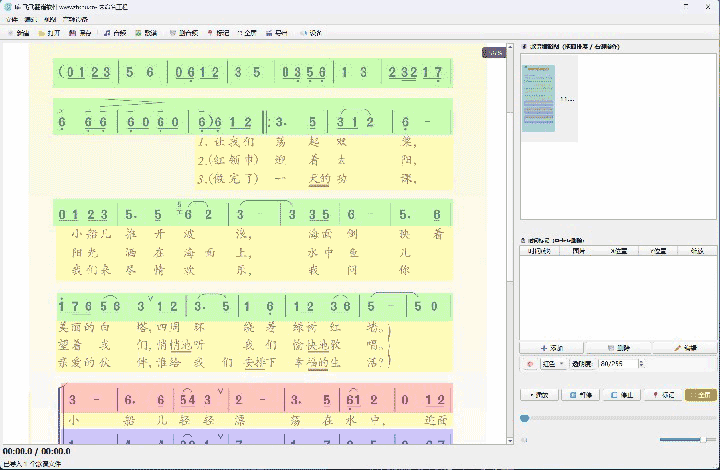Click the playback progress slider

point(618,418)
